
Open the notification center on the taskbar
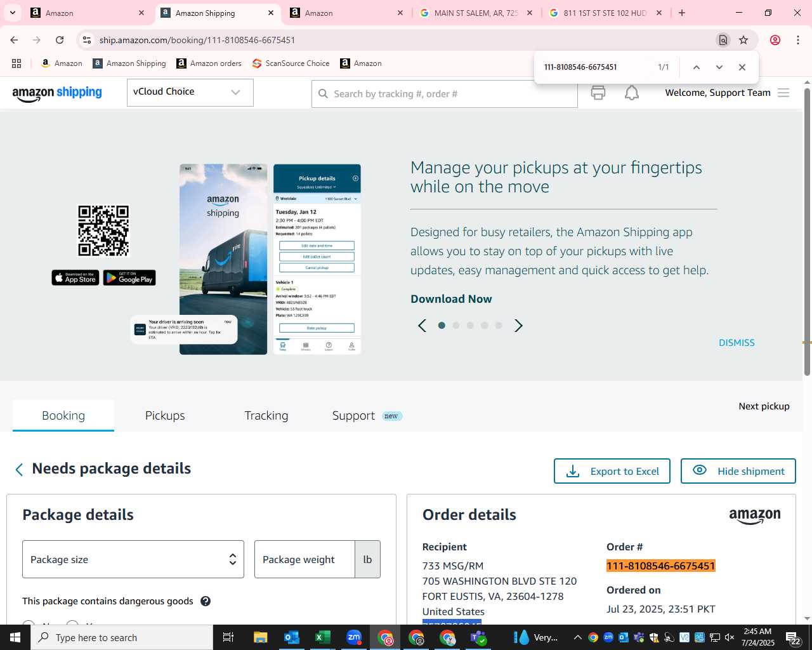click(794, 638)
